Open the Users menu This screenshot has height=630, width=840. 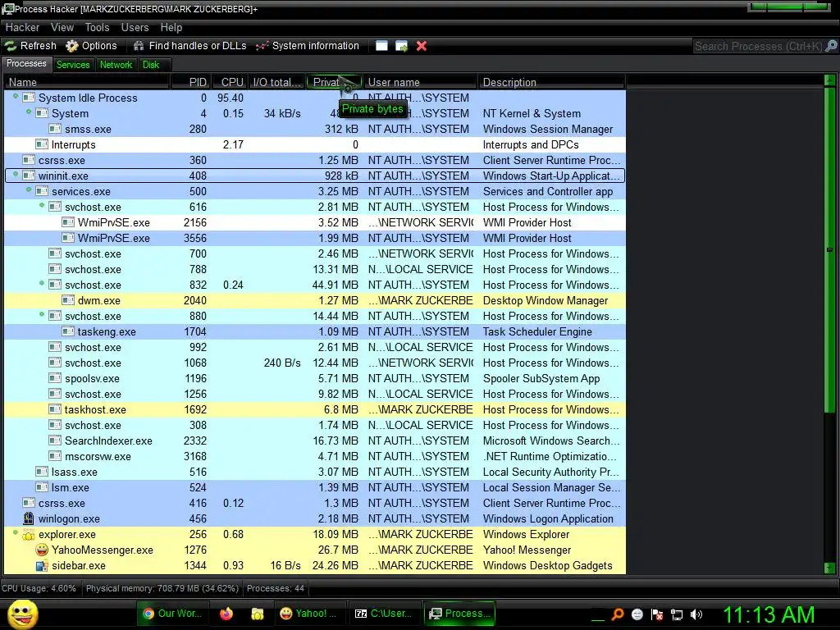pos(135,27)
